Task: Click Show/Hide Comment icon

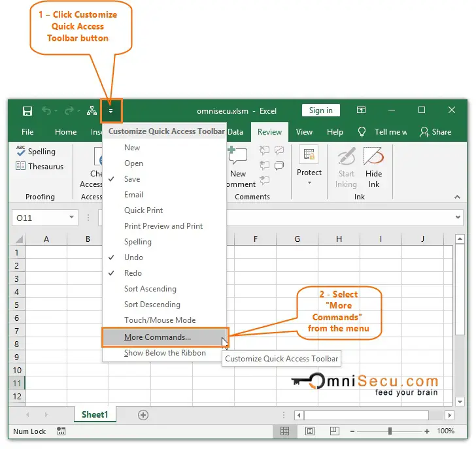Action: click(x=279, y=150)
